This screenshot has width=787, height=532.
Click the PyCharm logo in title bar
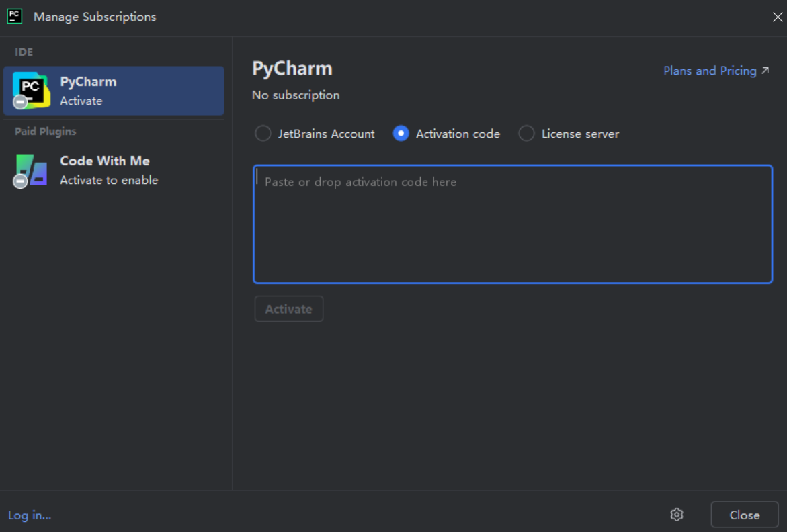coord(14,17)
